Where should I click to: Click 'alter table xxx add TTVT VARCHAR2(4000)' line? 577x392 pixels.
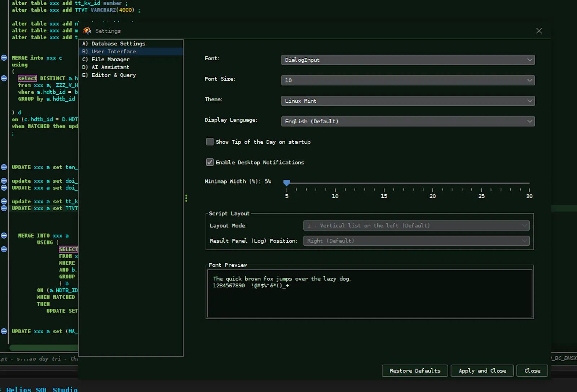click(76, 10)
